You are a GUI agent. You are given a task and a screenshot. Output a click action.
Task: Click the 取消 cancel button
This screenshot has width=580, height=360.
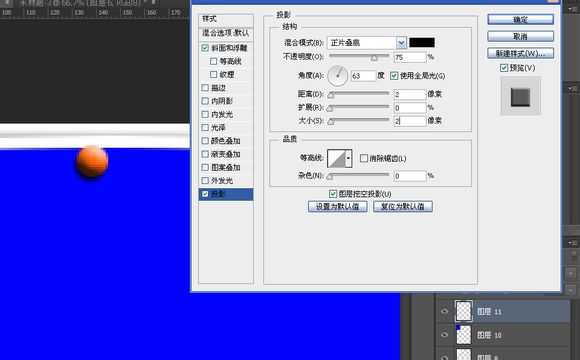click(x=520, y=37)
